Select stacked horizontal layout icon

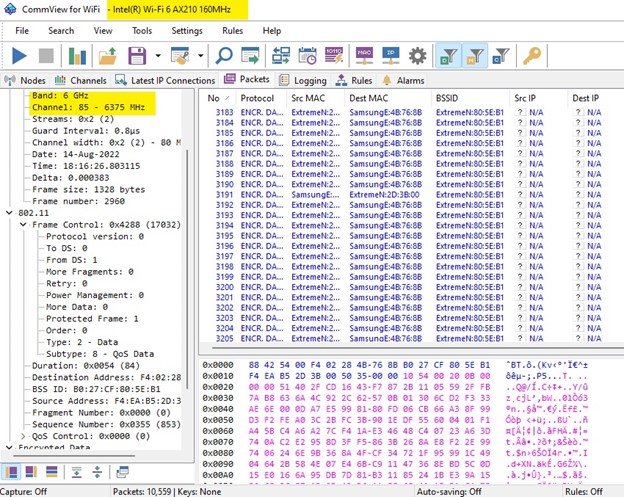point(52,472)
